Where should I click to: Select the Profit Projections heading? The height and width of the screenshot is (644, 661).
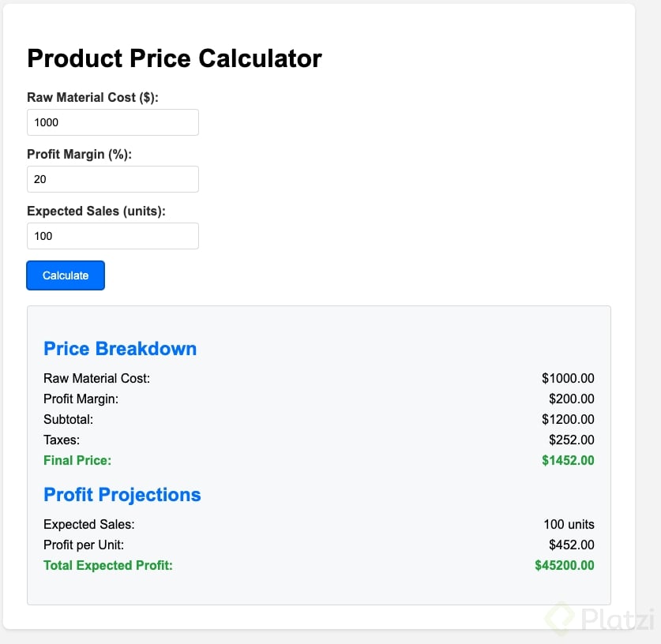click(x=122, y=495)
